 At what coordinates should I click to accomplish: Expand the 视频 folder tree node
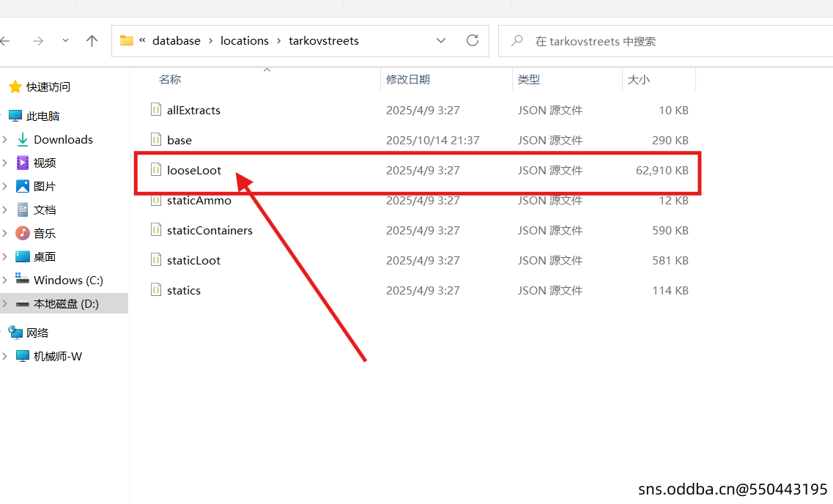click(5, 163)
